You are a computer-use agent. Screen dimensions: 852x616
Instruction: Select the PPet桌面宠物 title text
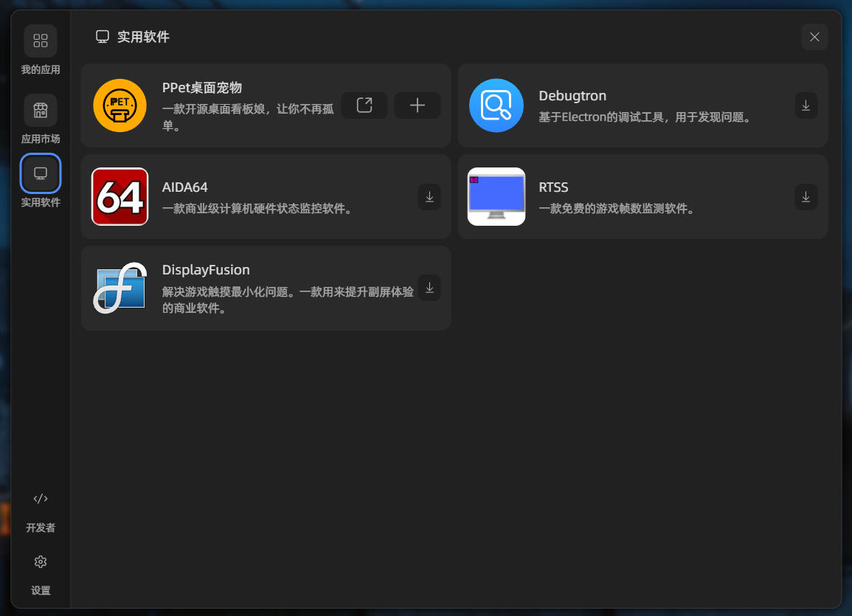[202, 87]
